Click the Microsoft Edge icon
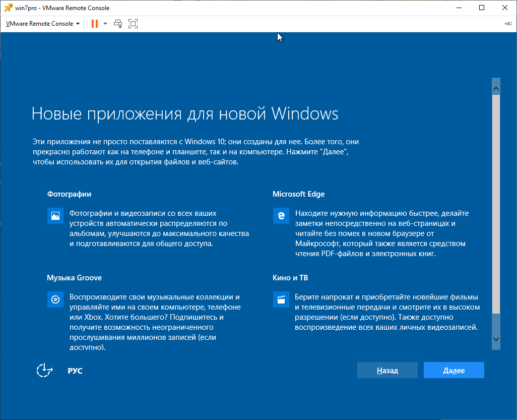Viewport: 517px width, 420px height. (281, 216)
